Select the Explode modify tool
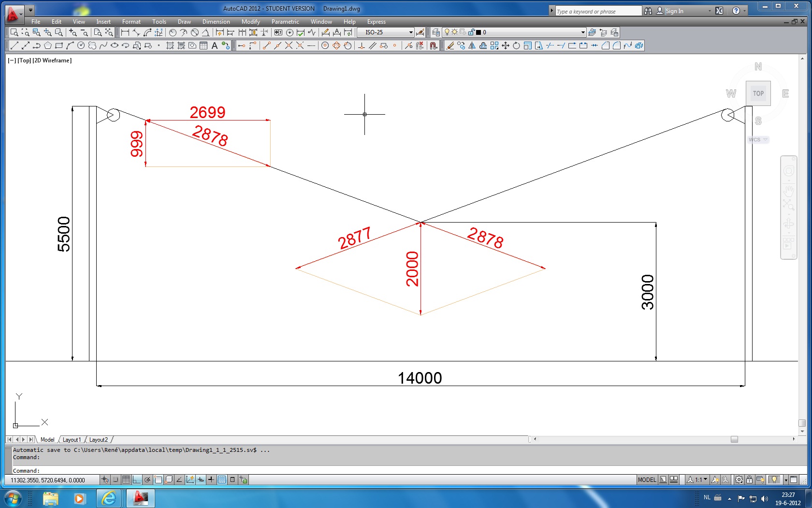 [639, 45]
